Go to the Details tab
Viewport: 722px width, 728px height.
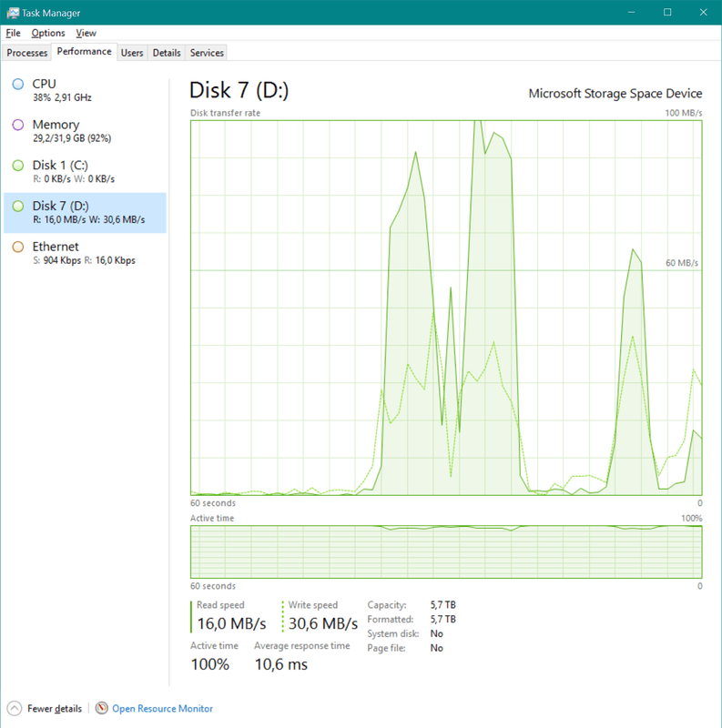pyautogui.click(x=167, y=53)
